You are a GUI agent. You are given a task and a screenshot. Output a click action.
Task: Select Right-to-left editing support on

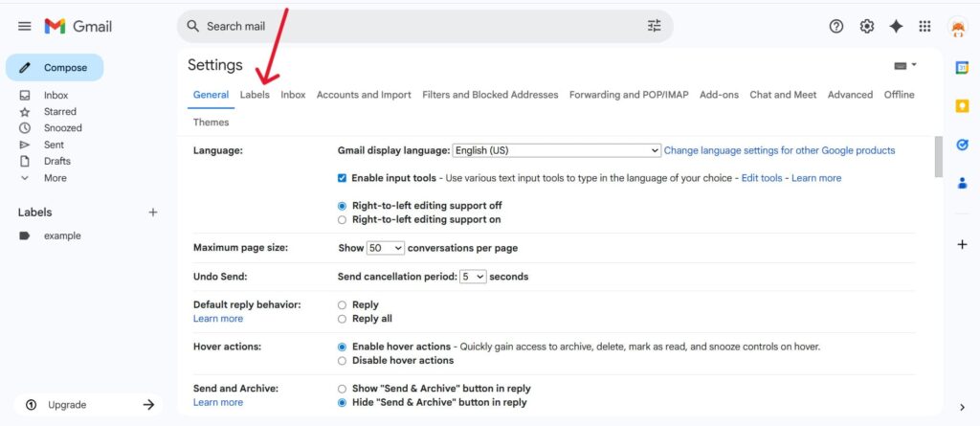343,219
